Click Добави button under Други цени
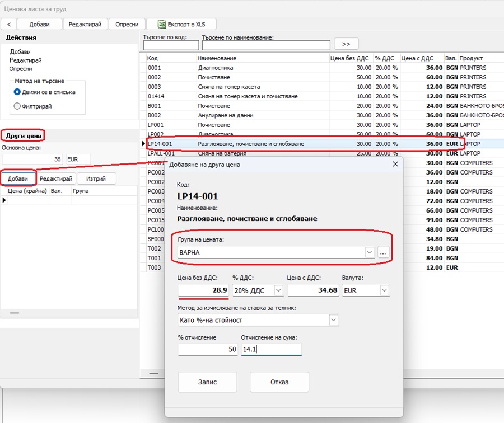 pos(18,178)
